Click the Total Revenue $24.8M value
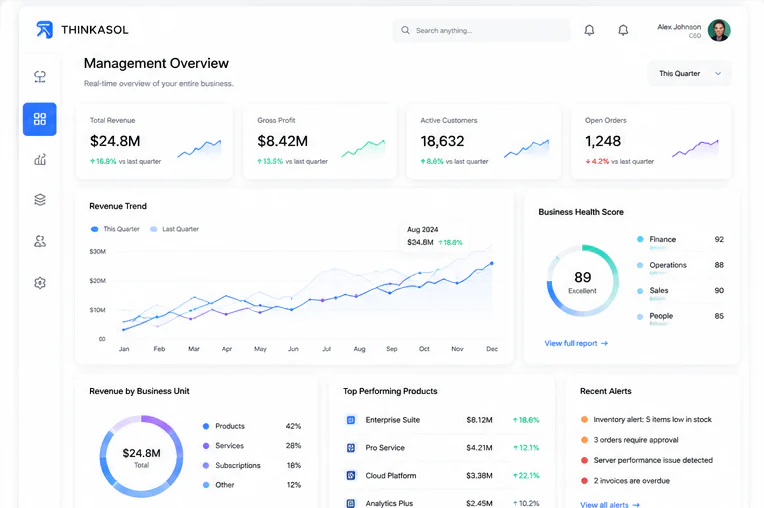The height and width of the screenshot is (508, 764). tap(115, 141)
